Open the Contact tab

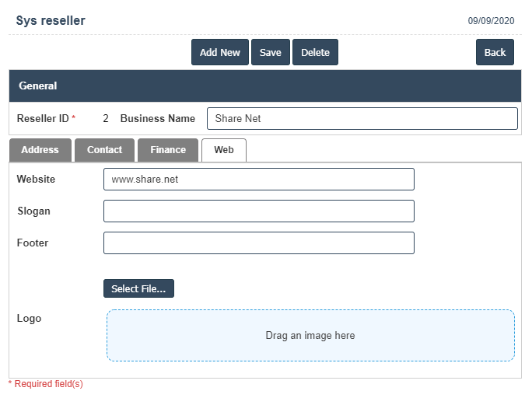point(104,150)
